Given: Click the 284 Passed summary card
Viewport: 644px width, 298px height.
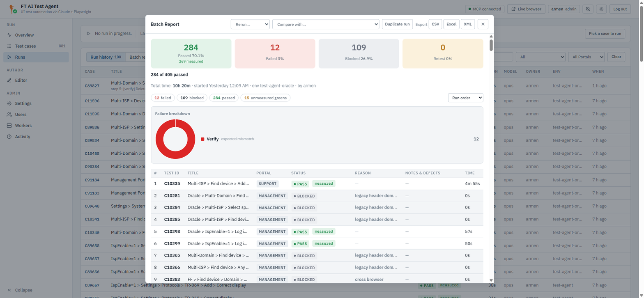Looking at the screenshot, I should 191,53.
